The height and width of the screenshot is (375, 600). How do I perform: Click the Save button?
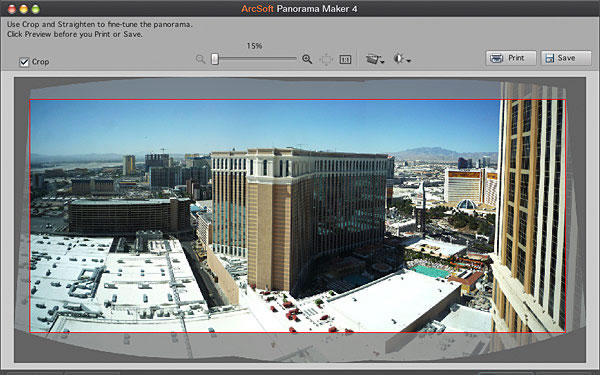(566, 58)
